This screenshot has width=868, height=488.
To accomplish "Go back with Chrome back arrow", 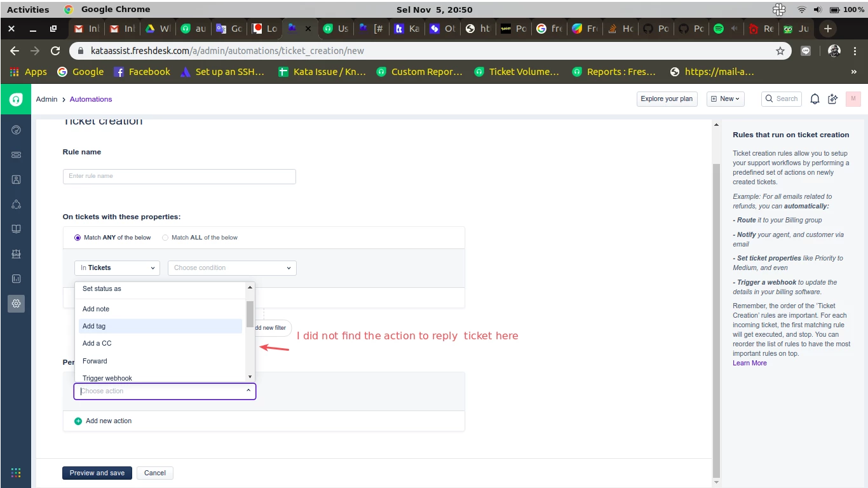I will (15, 51).
